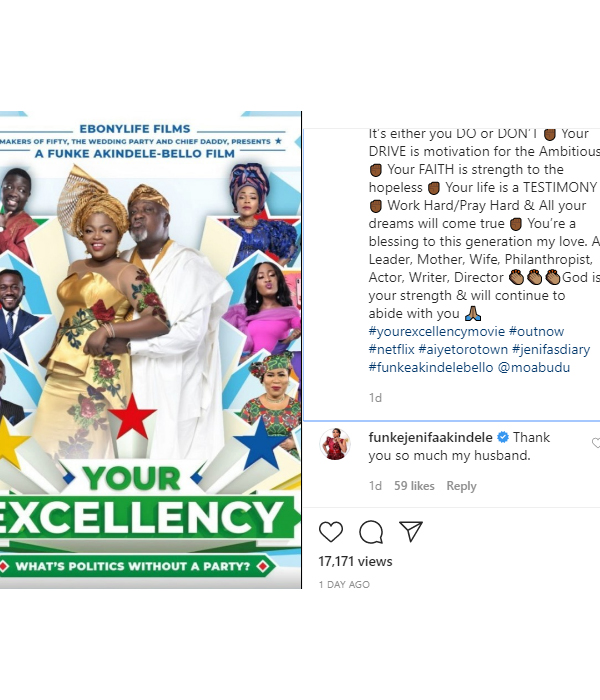Open the #jenifasdiary hashtag
The height and width of the screenshot is (700, 600).
(x=551, y=350)
